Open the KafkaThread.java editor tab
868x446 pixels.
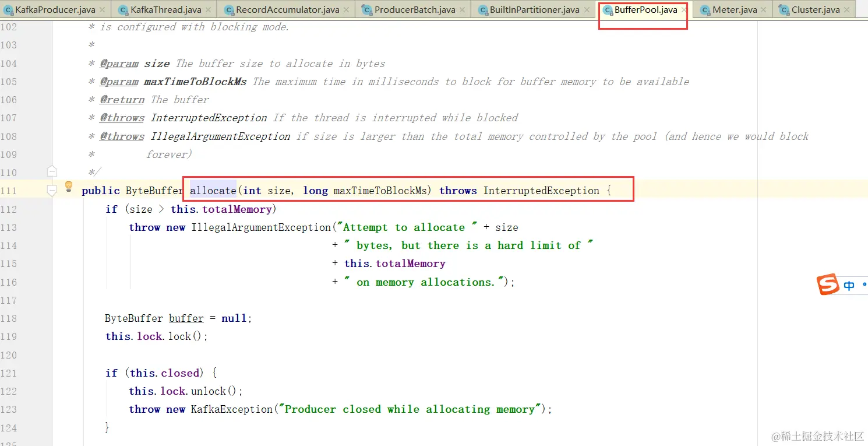point(166,9)
